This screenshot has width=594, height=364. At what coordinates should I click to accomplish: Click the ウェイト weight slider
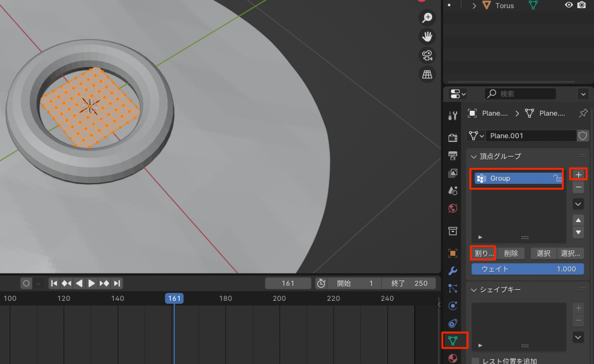[527, 269]
